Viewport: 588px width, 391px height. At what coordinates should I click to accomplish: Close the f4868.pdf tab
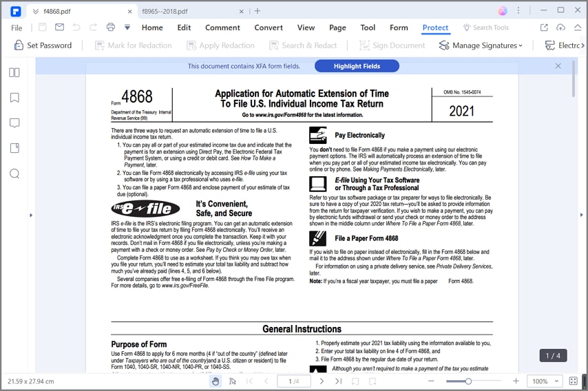[x=129, y=11]
